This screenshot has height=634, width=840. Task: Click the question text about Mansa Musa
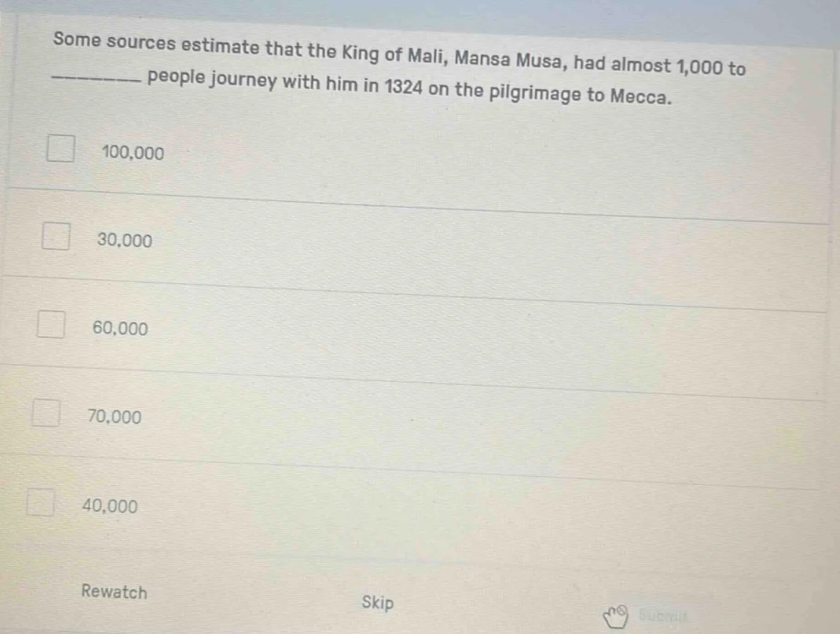coord(397,67)
